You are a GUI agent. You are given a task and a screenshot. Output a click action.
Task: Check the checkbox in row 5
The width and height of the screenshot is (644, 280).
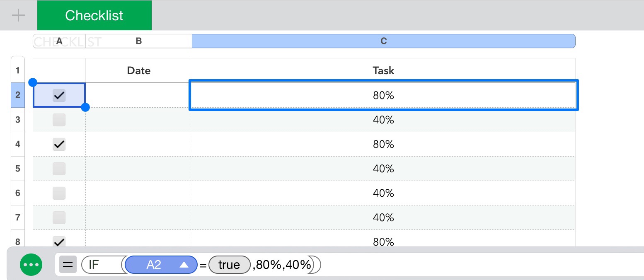[x=59, y=169]
